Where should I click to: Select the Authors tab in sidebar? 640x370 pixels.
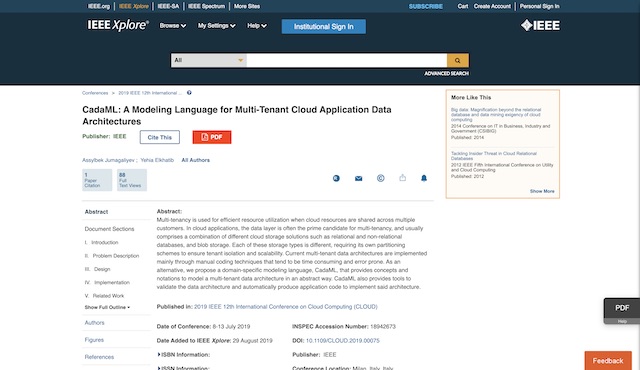(94, 323)
